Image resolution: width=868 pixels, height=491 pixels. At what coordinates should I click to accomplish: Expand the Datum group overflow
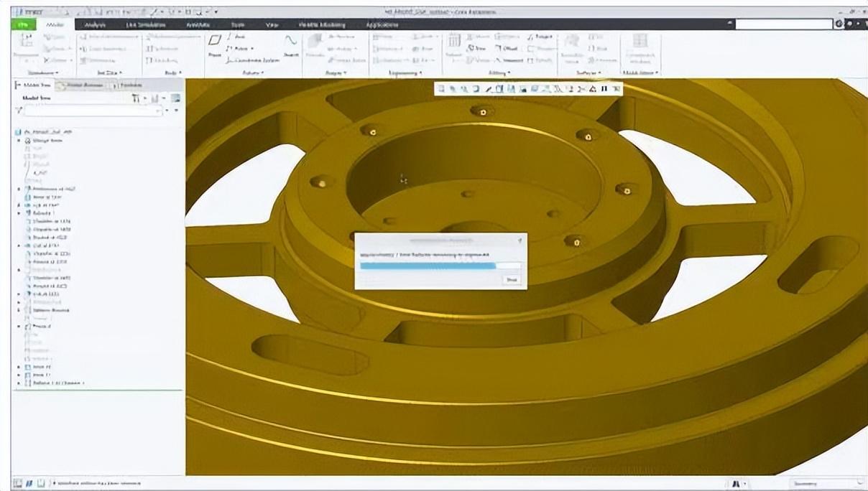point(252,73)
